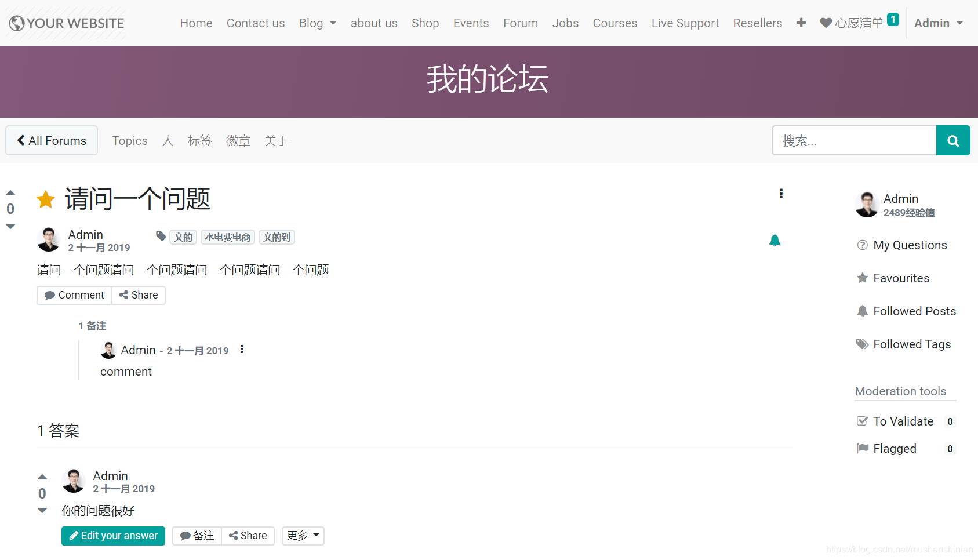
Task: Click in the 搜索 search field
Action: point(853,141)
